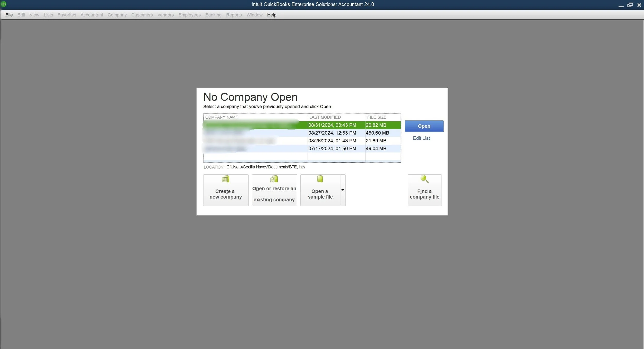This screenshot has width=644, height=349.
Task: Open the View menu
Action: point(34,15)
